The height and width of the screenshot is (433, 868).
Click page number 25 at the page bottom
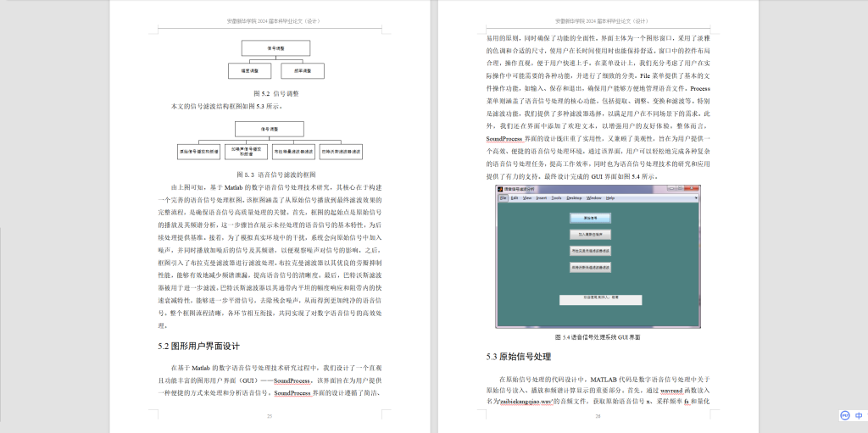click(270, 416)
